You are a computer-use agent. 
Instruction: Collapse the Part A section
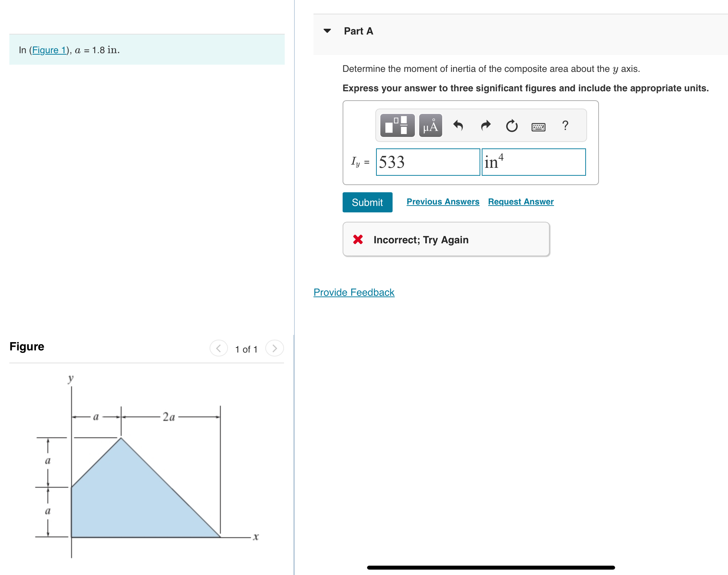point(328,31)
